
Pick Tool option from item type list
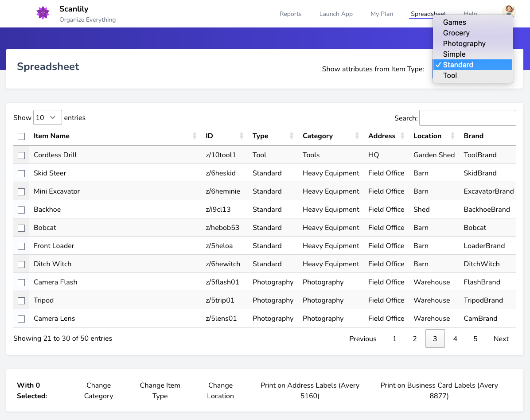(x=450, y=75)
